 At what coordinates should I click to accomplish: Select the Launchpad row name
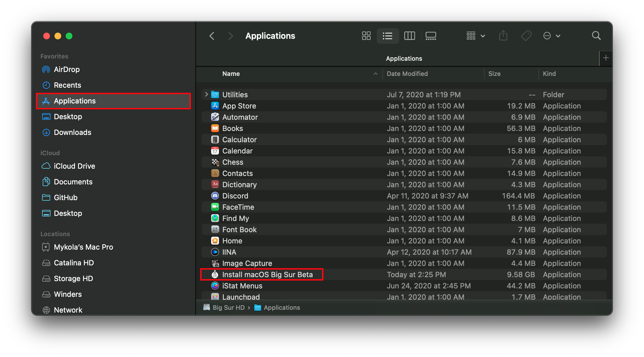241,297
